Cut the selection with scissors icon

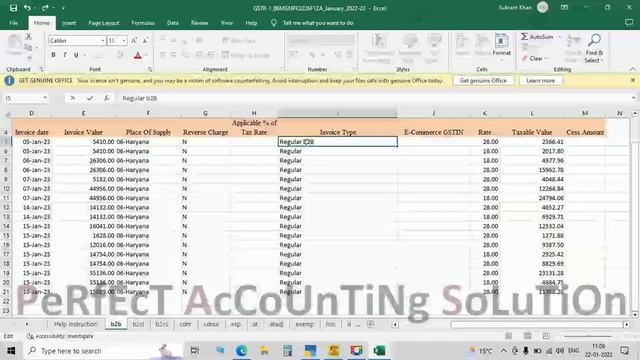(x=29, y=37)
